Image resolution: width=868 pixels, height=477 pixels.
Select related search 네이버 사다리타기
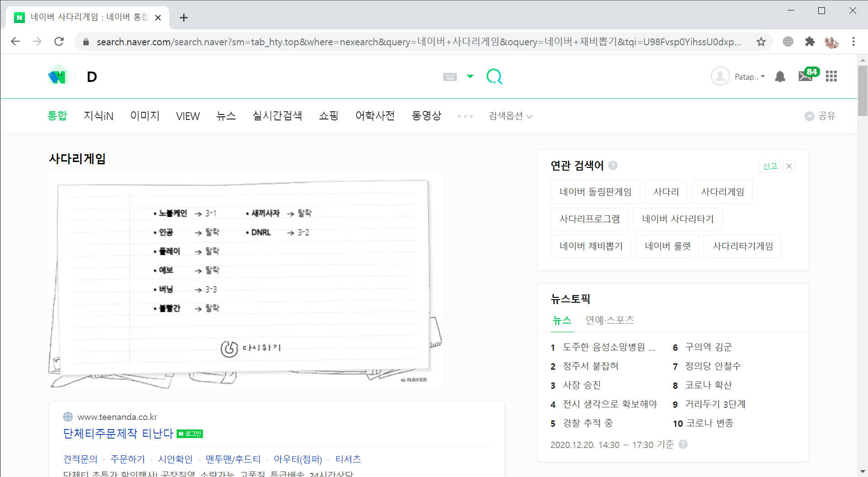tap(678, 219)
